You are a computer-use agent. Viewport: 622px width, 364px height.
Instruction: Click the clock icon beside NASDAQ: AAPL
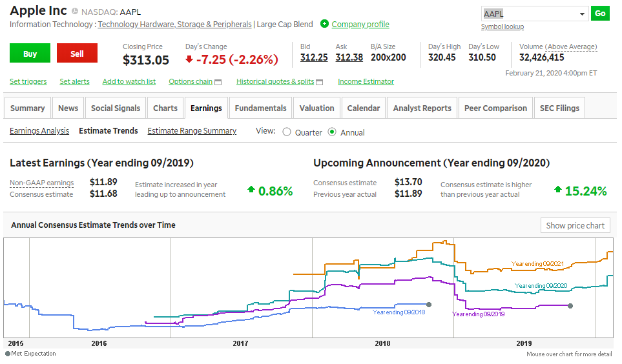click(x=74, y=12)
